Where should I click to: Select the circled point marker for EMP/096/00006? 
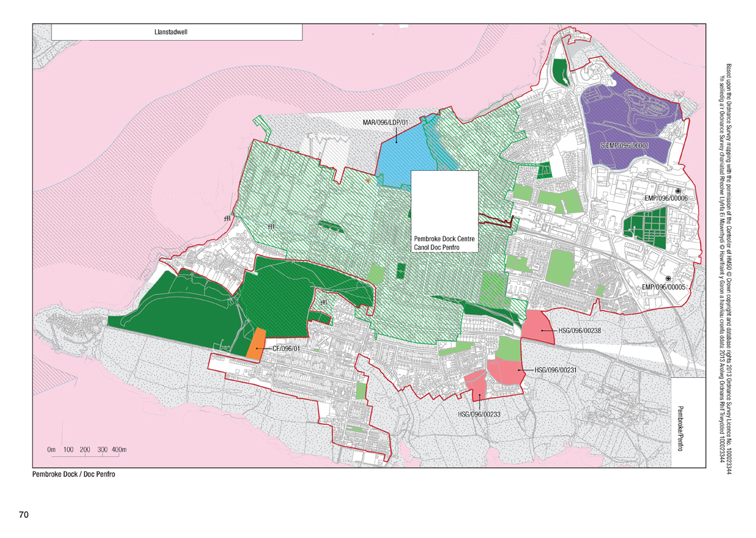pos(678,191)
